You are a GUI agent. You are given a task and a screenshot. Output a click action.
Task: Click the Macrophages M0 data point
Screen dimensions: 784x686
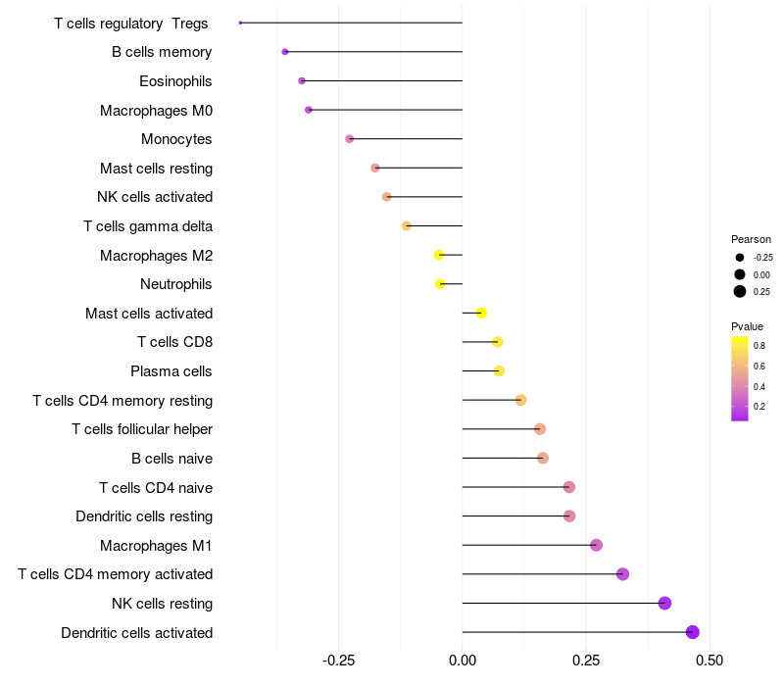click(309, 110)
